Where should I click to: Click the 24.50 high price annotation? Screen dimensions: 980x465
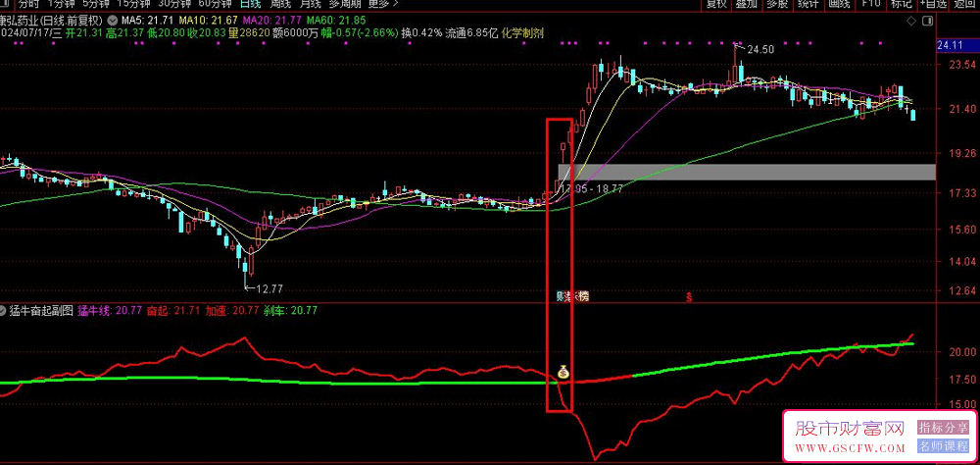[x=760, y=49]
